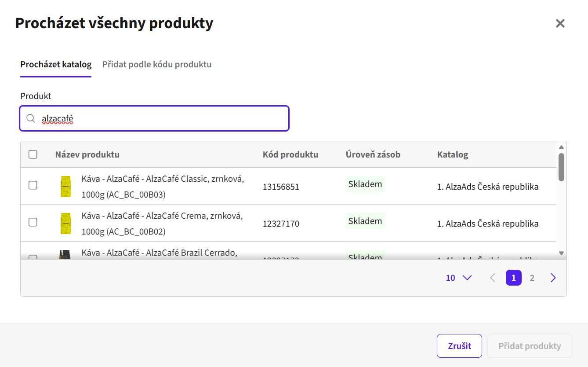Click Skladem badge for AlzaCafé Crema

pos(365,221)
